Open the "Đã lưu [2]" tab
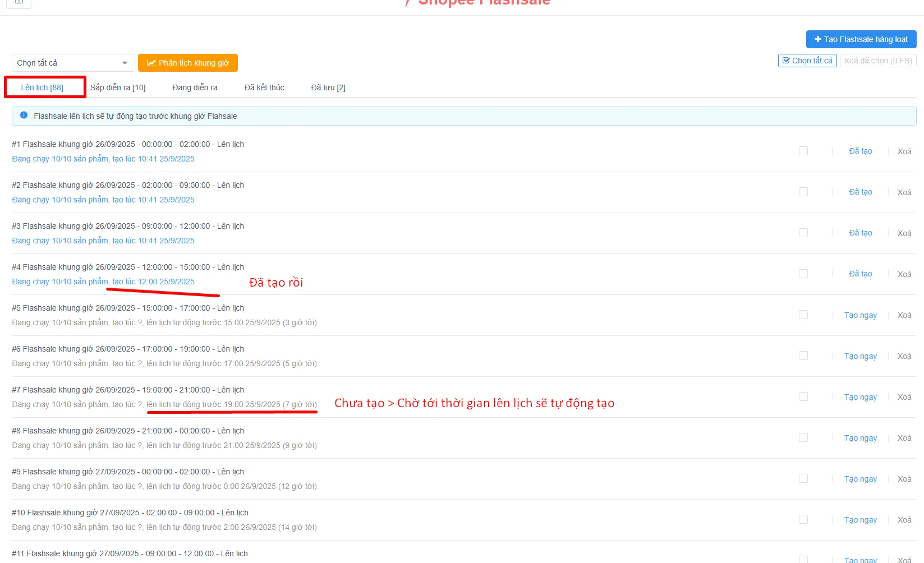Image resolution: width=924 pixels, height=563 pixels. [328, 87]
